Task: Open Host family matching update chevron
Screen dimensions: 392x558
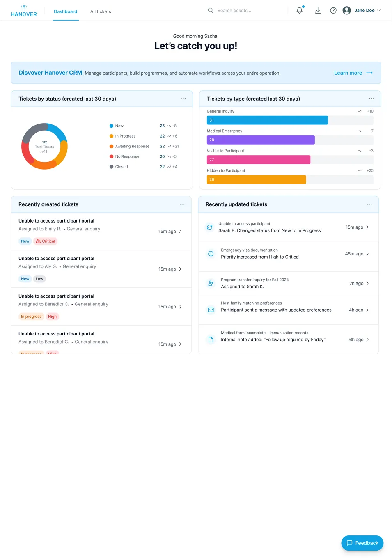Action: coord(367,310)
